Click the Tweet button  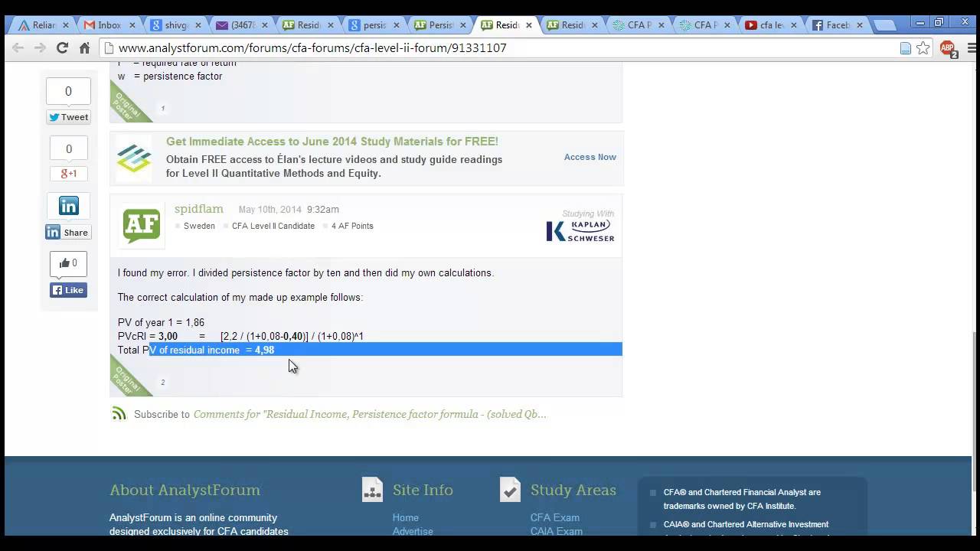coord(68,117)
